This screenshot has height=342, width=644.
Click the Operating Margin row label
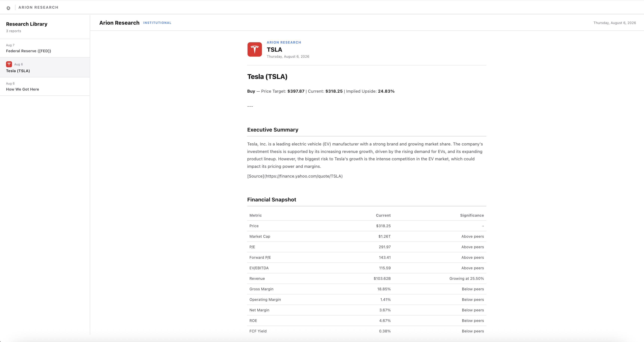(x=265, y=300)
